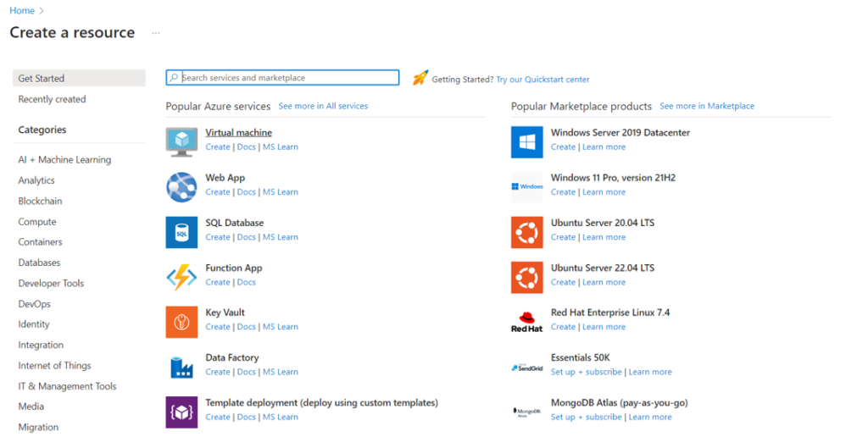Viewport: 868px width, 437px height.
Task: Click Create under Windows Server 2019 Datacenter
Action: coord(563,147)
